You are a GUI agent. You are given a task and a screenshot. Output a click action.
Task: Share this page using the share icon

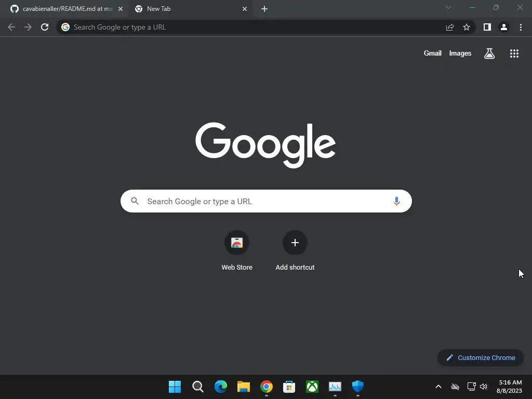450,27
